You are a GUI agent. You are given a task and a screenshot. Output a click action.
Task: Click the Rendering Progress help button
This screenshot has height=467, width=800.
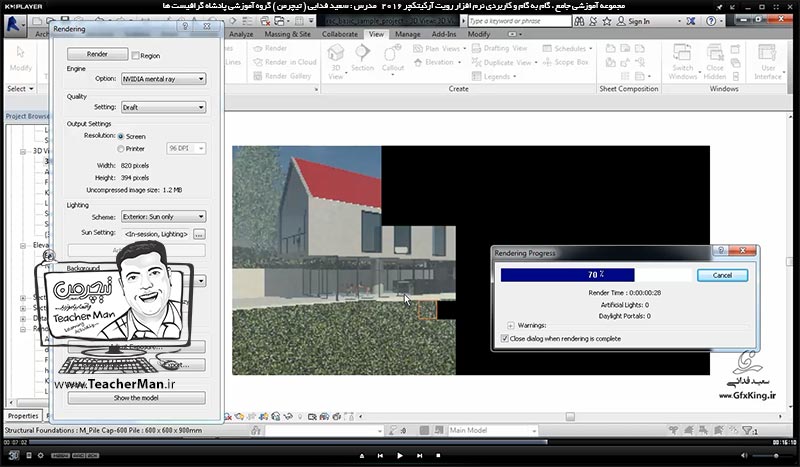pyautogui.click(x=721, y=250)
